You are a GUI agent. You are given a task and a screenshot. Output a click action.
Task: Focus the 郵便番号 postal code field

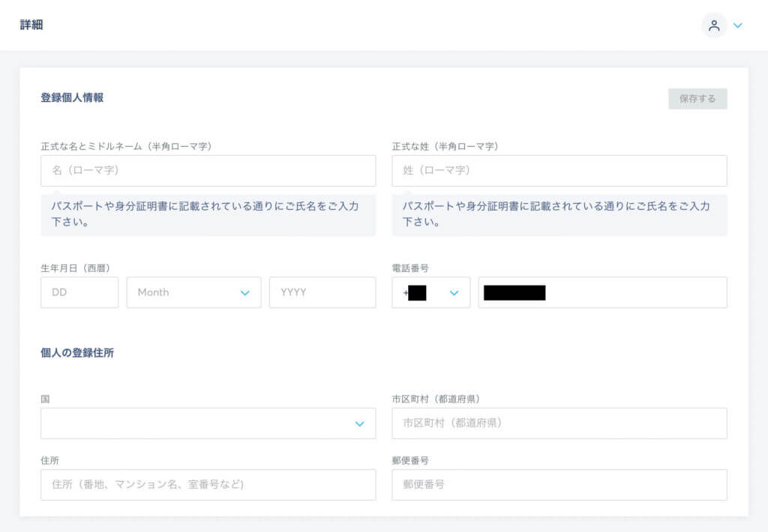pos(559,485)
